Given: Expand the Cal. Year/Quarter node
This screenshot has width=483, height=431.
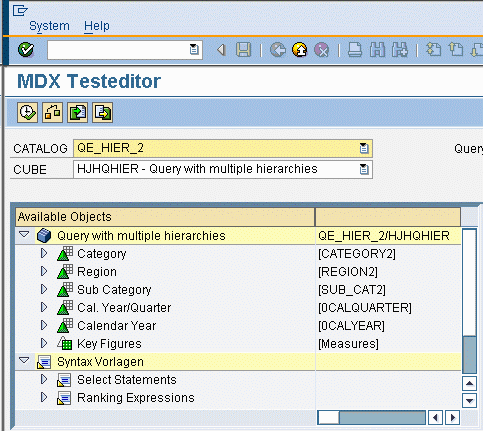Looking at the screenshot, I should coord(44,307).
